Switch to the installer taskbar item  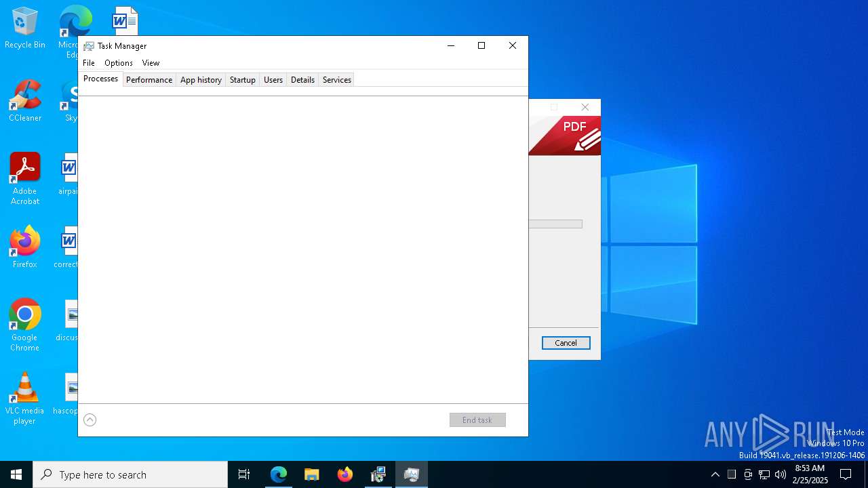378,474
